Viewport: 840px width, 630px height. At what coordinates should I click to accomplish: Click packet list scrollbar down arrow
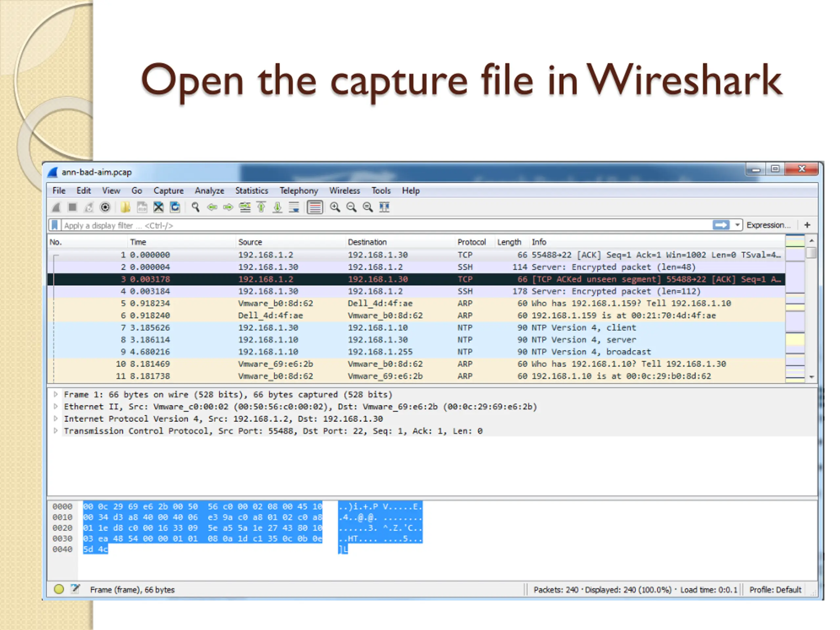811,377
